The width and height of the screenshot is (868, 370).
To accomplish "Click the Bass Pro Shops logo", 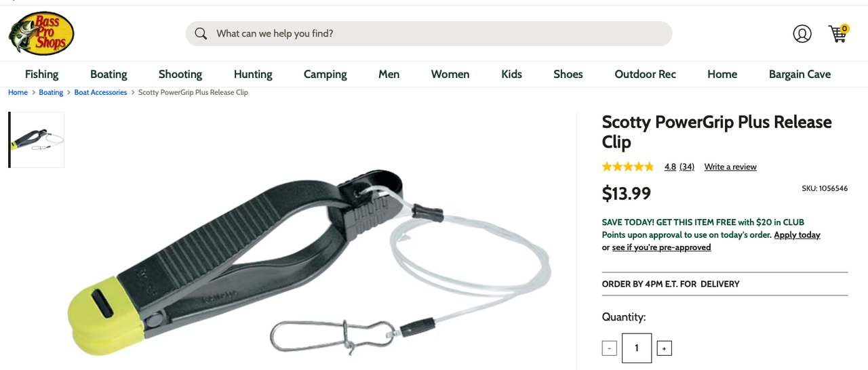I will [x=41, y=33].
